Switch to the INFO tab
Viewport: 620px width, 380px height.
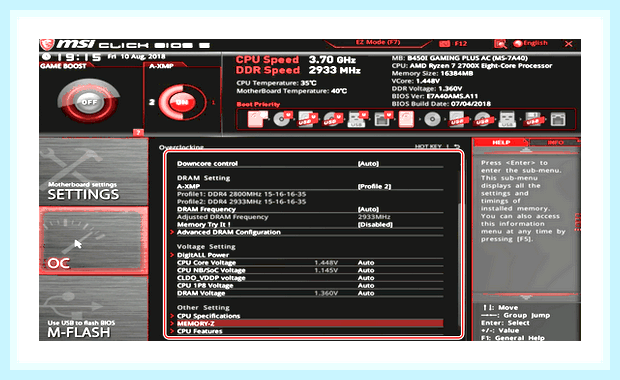tap(555, 142)
